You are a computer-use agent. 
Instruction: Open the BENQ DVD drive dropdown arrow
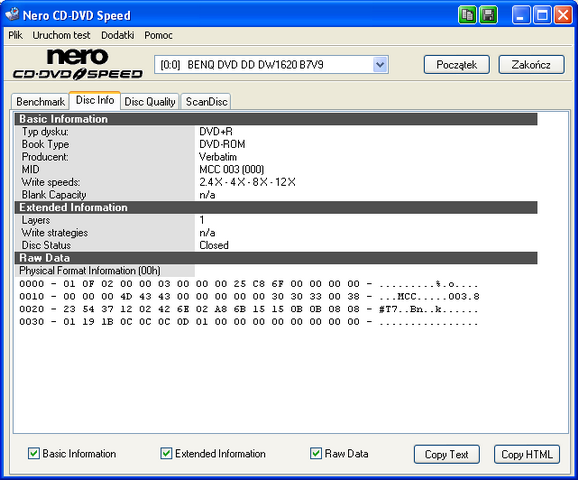coord(380,65)
